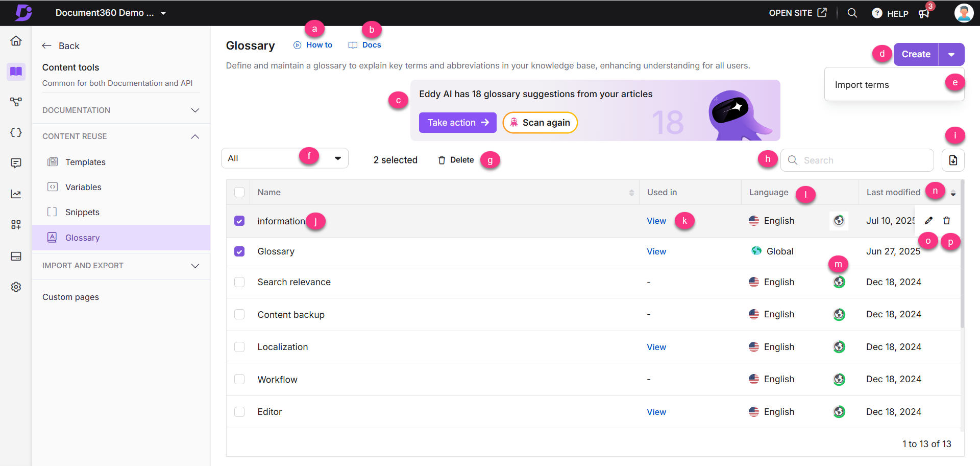This screenshot has width=980, height=466.
Task: Check the Editor checkbox
Action: [239, 412]
